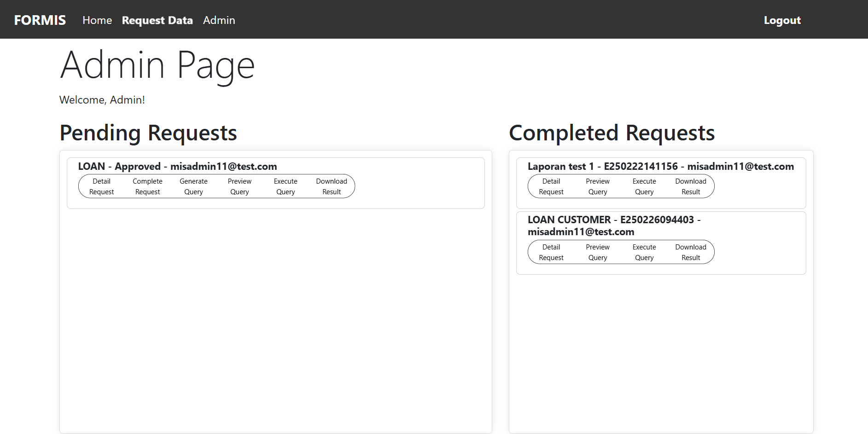Open the Request Data menu item
The image size is (868, 434).
coord(157,20)
